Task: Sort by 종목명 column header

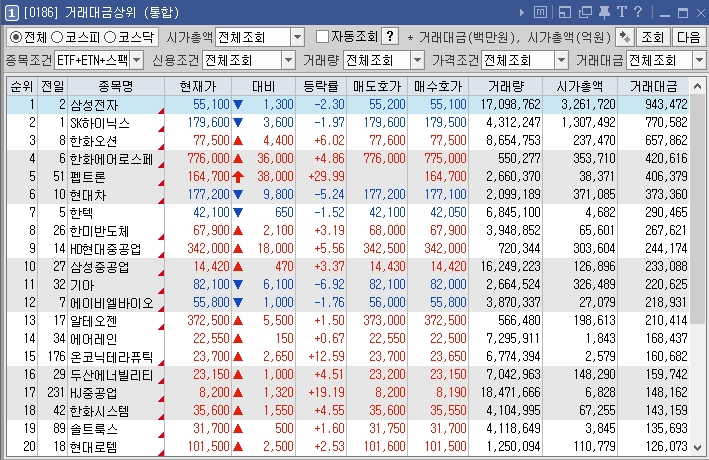Action: point(116,86)
